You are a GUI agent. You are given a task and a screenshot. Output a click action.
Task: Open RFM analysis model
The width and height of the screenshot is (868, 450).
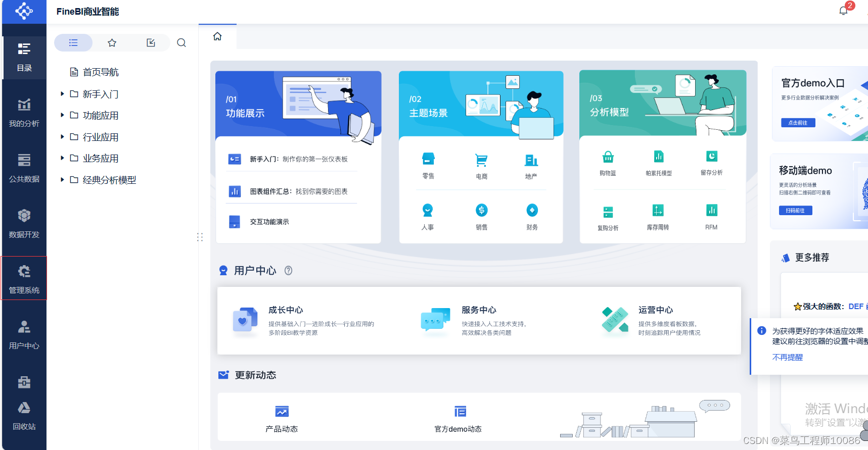(x=711, y=217)
